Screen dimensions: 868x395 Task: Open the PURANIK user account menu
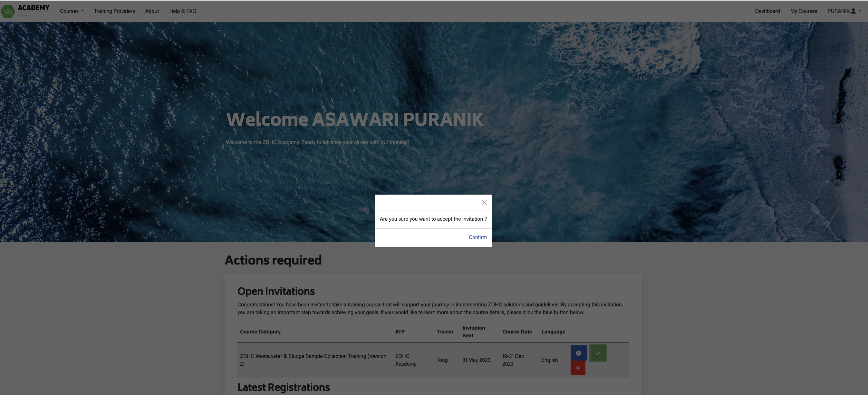(x=844, y=11)
